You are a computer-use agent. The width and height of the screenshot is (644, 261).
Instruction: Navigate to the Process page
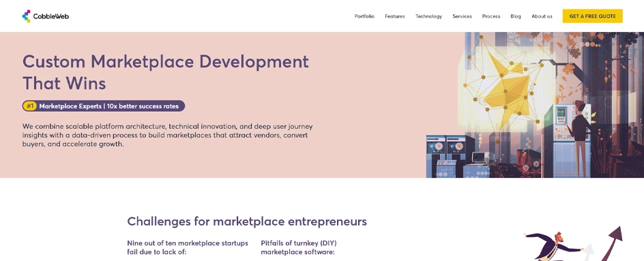pyautogui.click(x=491, y=16)
